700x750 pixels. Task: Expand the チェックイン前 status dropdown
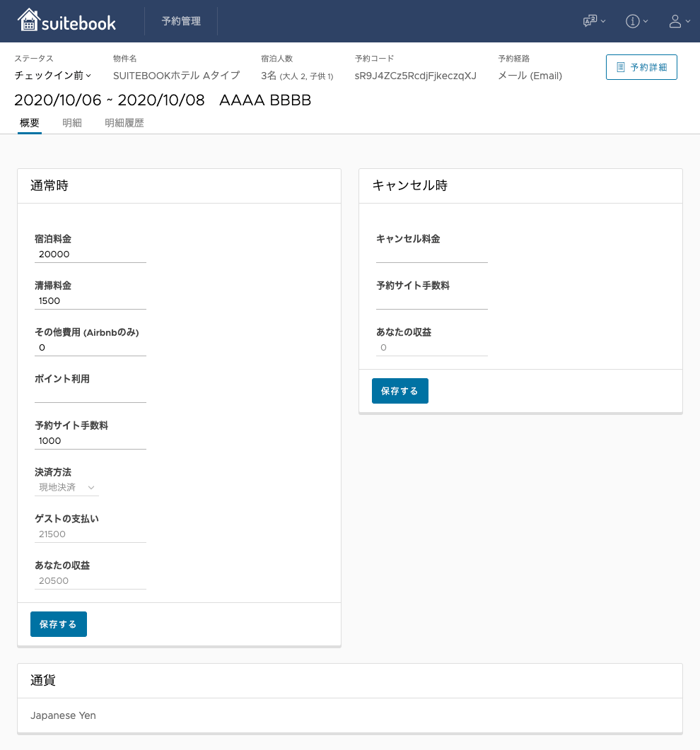52,76
